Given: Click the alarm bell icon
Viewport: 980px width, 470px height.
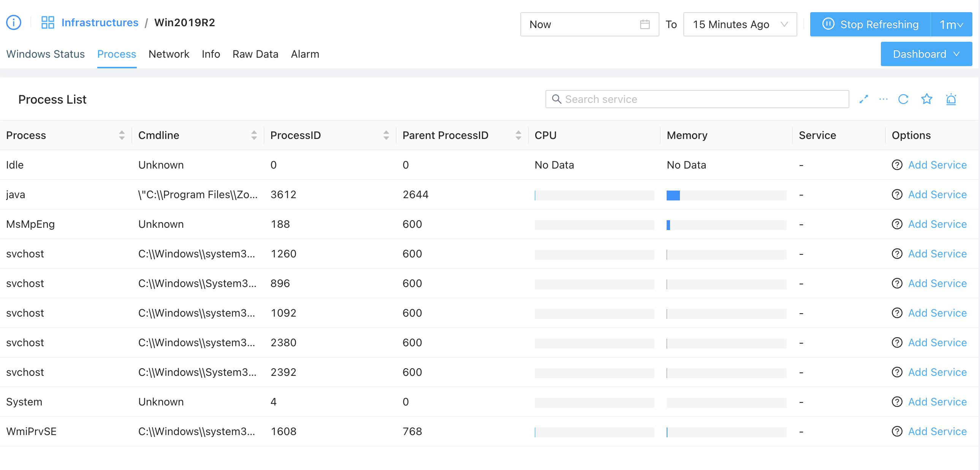Looking at the screenshot, I should [x=951, y=99].
